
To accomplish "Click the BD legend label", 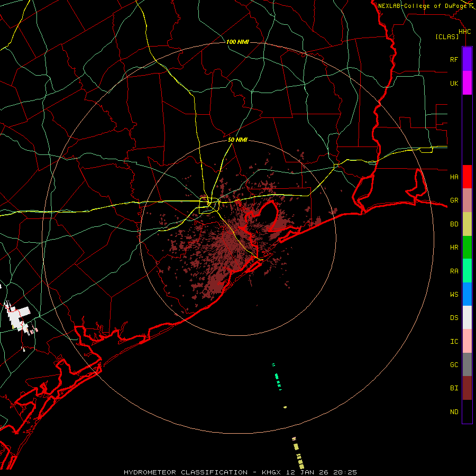I will (x=454, y=224).
